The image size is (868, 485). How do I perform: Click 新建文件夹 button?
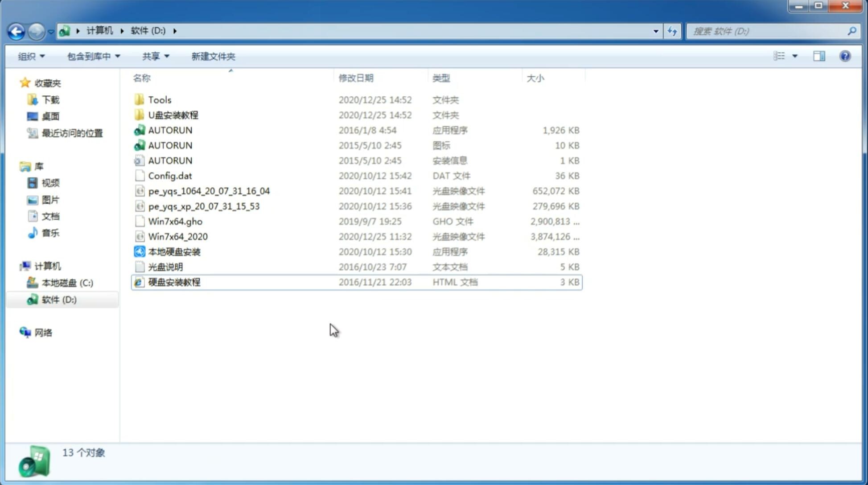click(x=214, y=55)
